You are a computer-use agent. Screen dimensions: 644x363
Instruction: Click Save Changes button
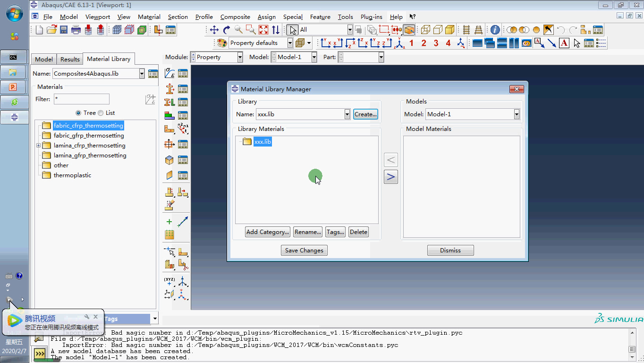(304, 251)
